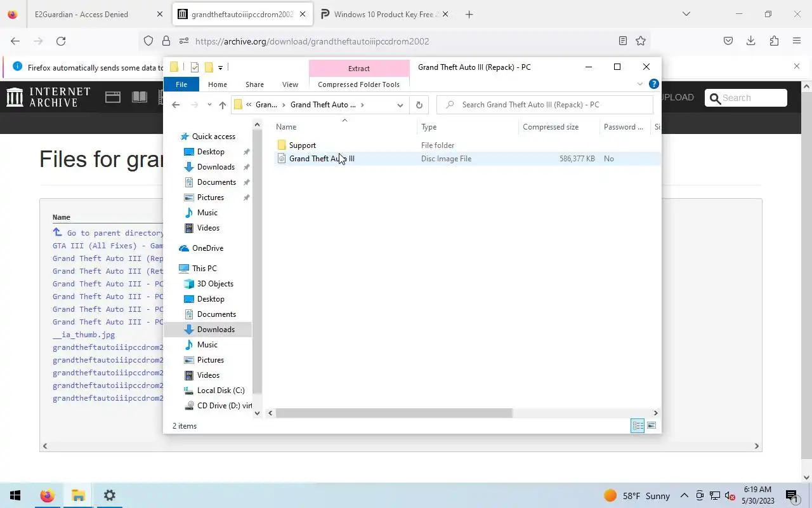Open the Support folder icon
812x508 pixels.
282,145
